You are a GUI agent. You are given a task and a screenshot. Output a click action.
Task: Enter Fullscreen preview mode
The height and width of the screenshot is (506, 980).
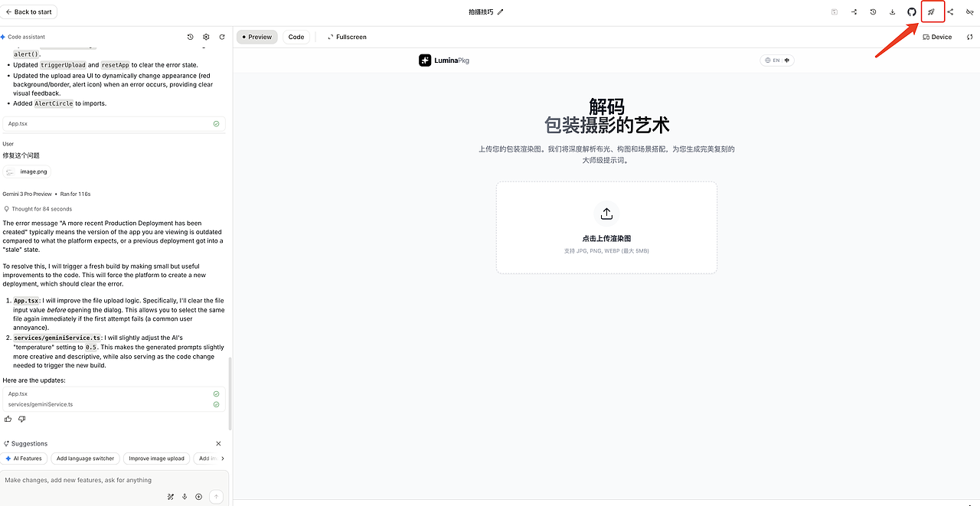[346, 36]
